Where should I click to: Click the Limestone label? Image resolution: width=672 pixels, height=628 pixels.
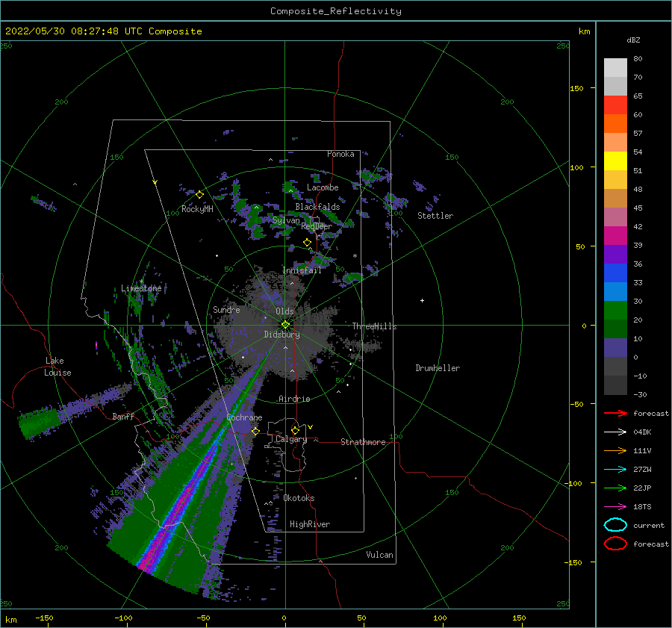pyautogui.click(x=141, y=288)
